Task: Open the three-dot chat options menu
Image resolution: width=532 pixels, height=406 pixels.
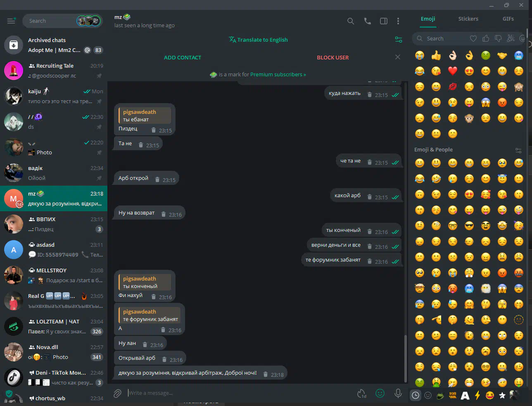Action: coord(398,21)
